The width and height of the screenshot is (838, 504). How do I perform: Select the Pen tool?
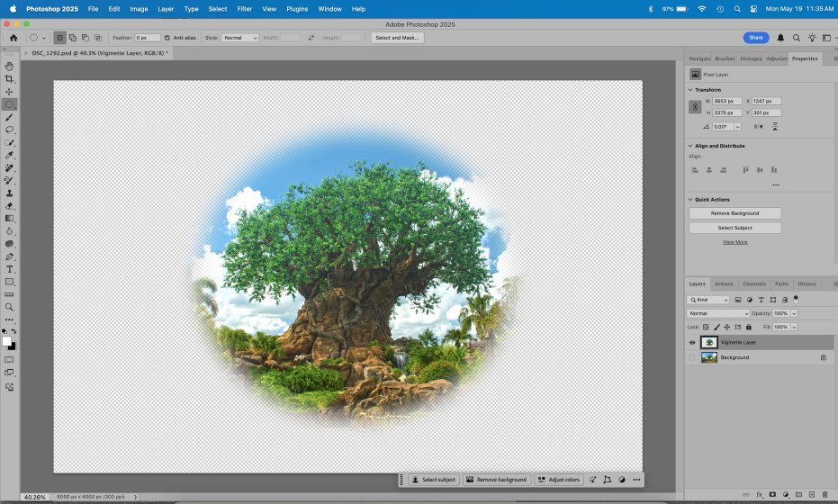point(9,256)
